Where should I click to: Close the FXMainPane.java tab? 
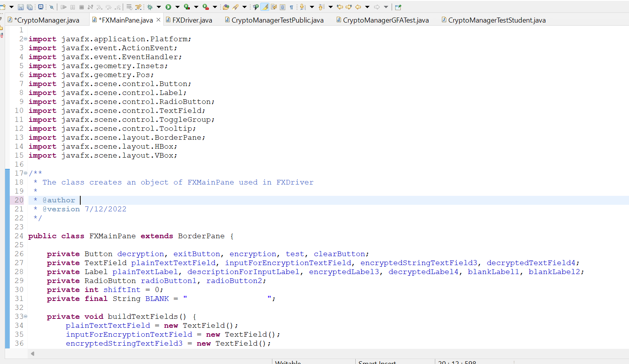[x=158, y=20]
